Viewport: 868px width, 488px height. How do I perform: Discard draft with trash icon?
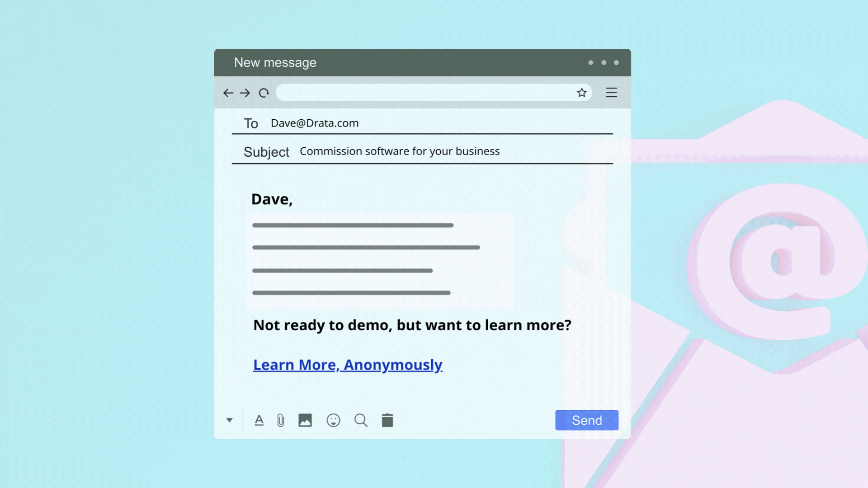pyautogui.click(x=387, y=420)
